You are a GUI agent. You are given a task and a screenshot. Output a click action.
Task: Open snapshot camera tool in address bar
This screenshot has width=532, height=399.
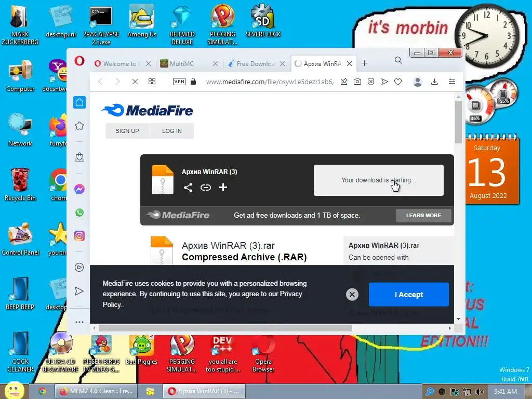coord(357,82)
